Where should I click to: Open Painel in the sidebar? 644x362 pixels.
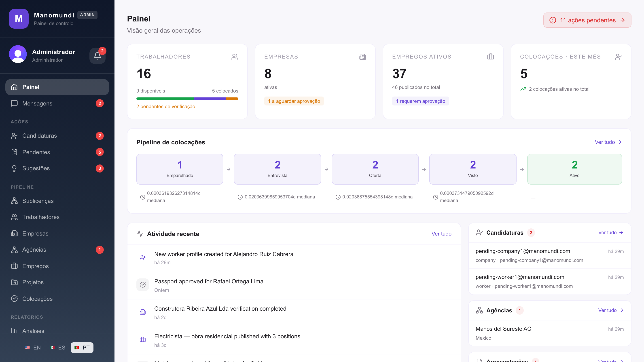coord(57,87)
